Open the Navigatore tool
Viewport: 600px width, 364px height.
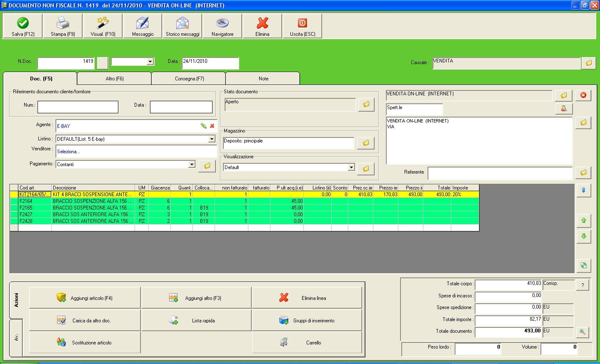222,26
